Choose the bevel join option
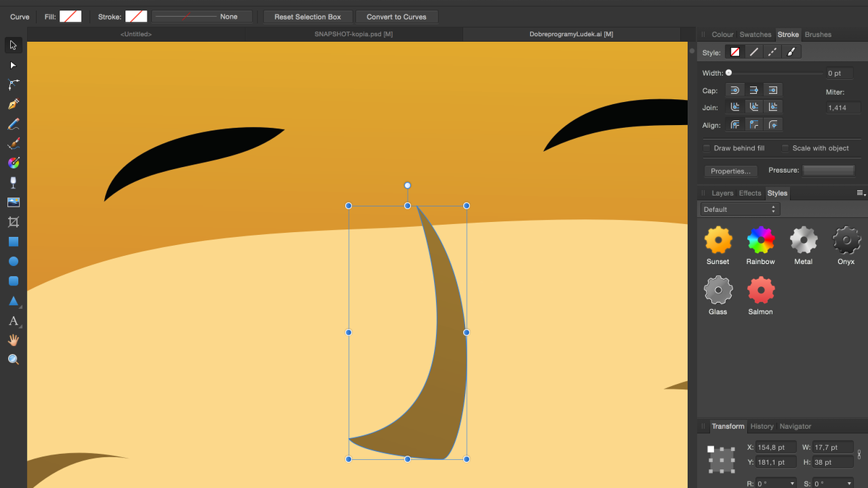The height and width of the screenshot is (488, 868). pos(754,107)
